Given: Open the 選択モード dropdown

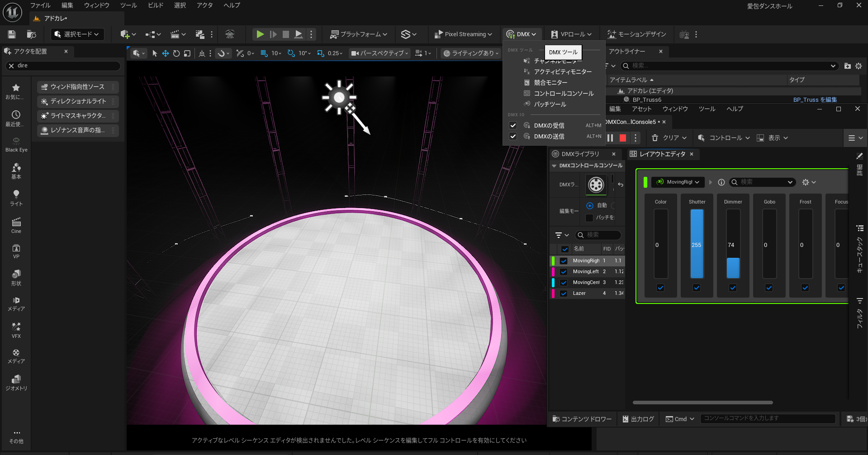Looking at the screenshot, I should [x=77, y=34].
